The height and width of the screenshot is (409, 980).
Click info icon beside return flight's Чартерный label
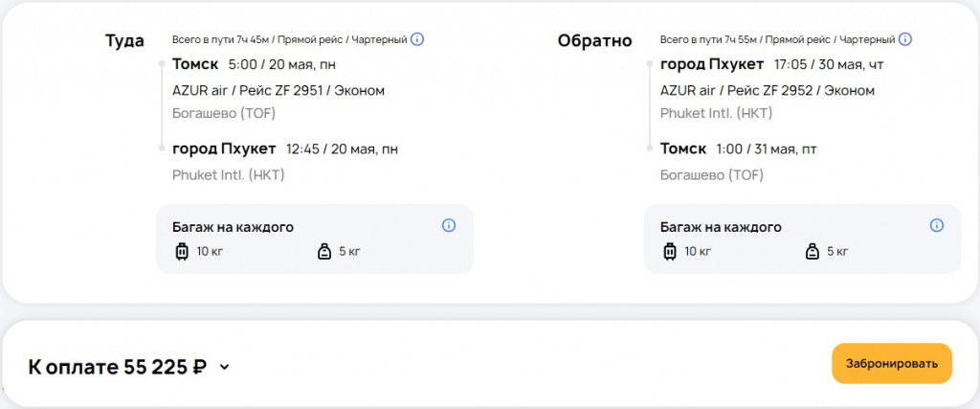point(905,39)
